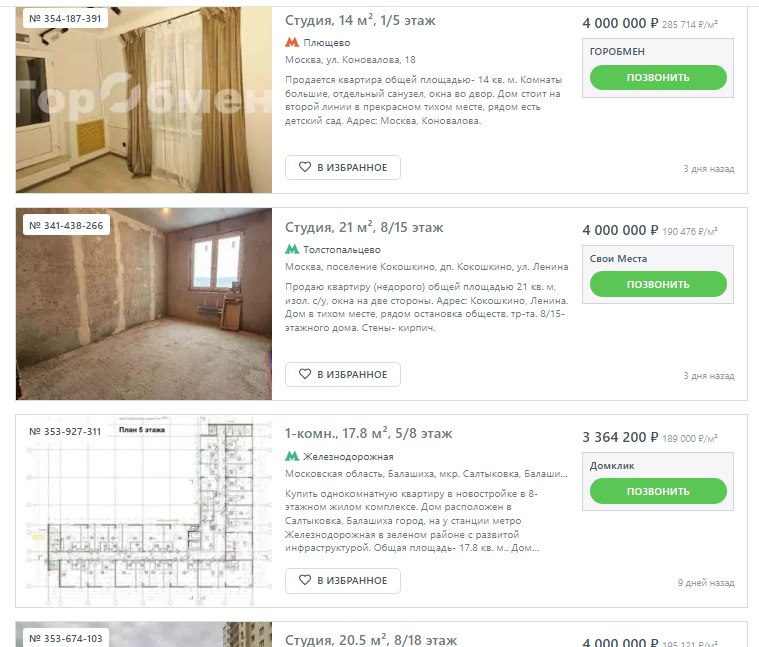
Task: View photo of unfinished concrete room
Action: (x=144, y=304)
